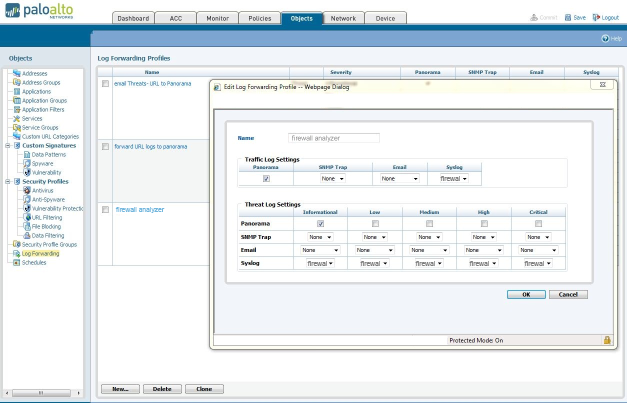627x403 pixels.
Task: Open Schedules via its sidebar icon
Action: pyautogui.click(x=16, y=262)
